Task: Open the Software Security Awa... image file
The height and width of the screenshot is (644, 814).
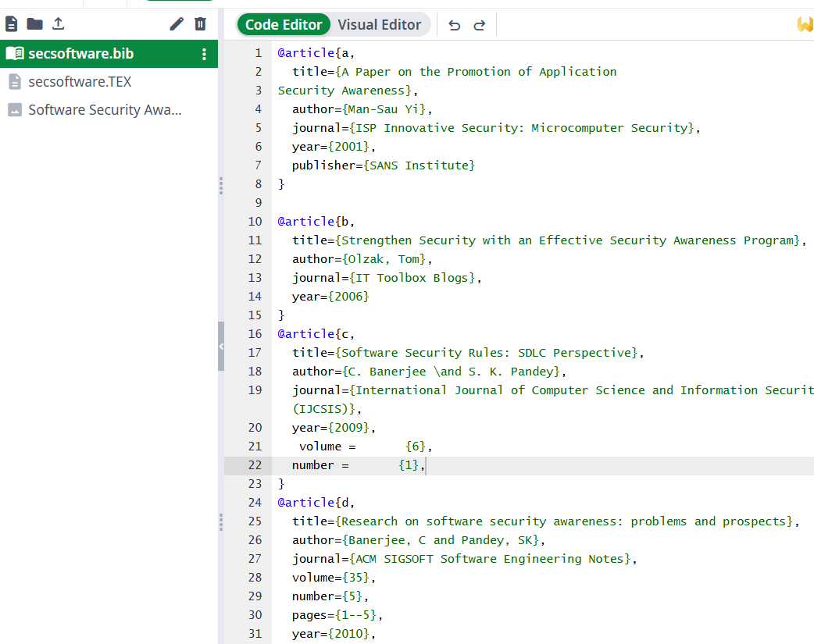Action: pyautogui.click(x=105, y=110)
